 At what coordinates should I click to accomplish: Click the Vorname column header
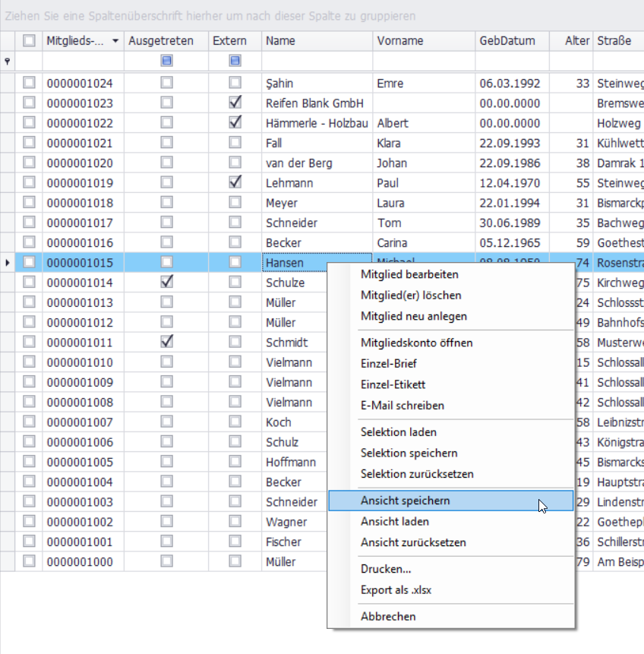(x=399, y=41)
